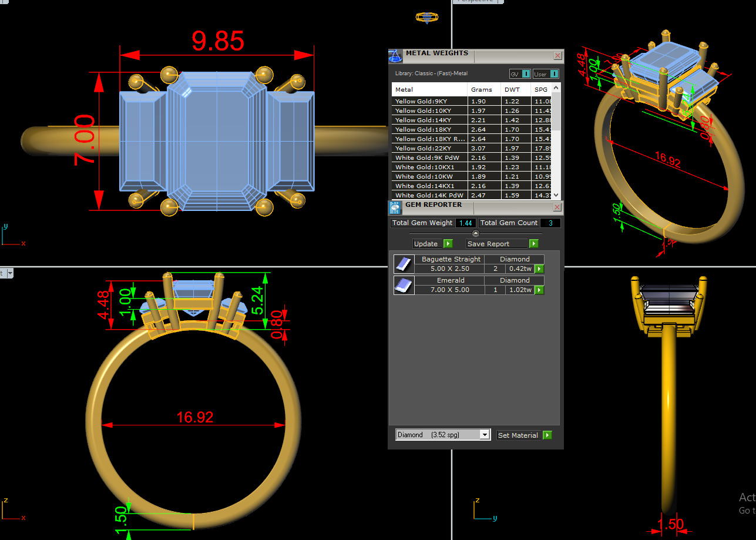The width and height of the screenshot is (756, 540).
Task: Click green arrow next to Update
Action: 448,244
